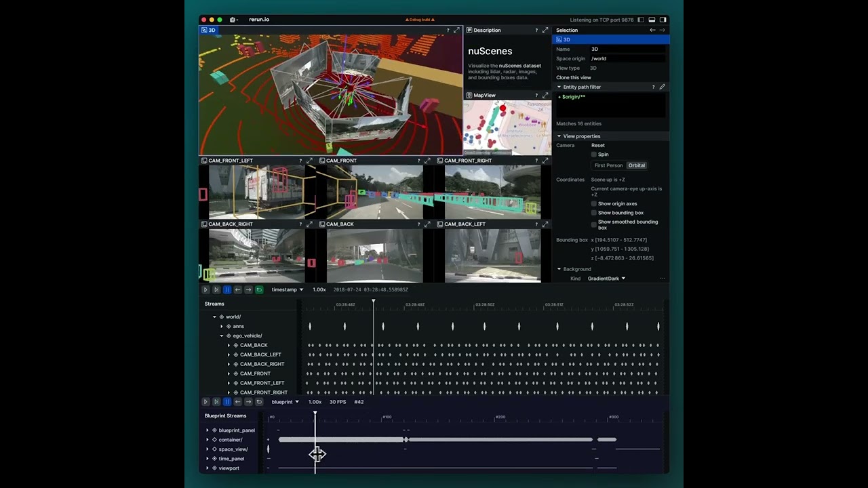Expand the container/ blueprint stream

pyautogui.click(x=208, y=440)
